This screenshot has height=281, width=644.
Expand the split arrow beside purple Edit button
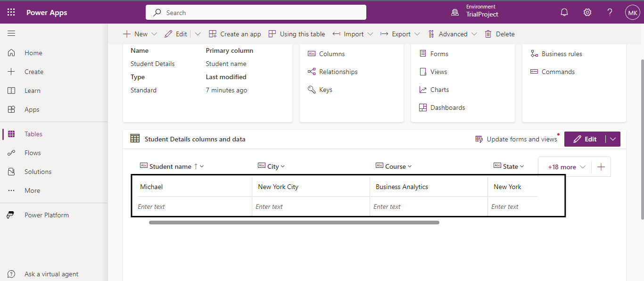point(613,139)
